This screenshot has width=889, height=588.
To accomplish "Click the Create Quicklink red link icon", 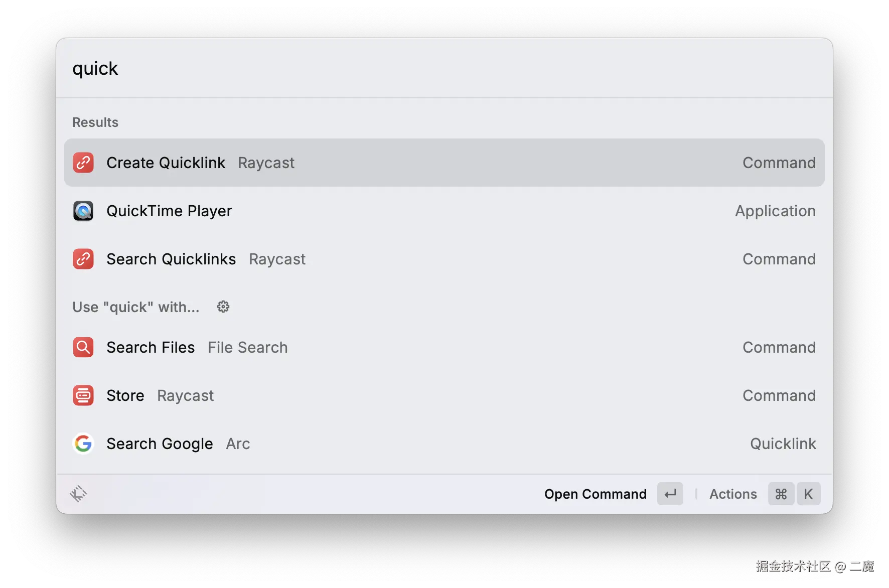I will point(83,163).
